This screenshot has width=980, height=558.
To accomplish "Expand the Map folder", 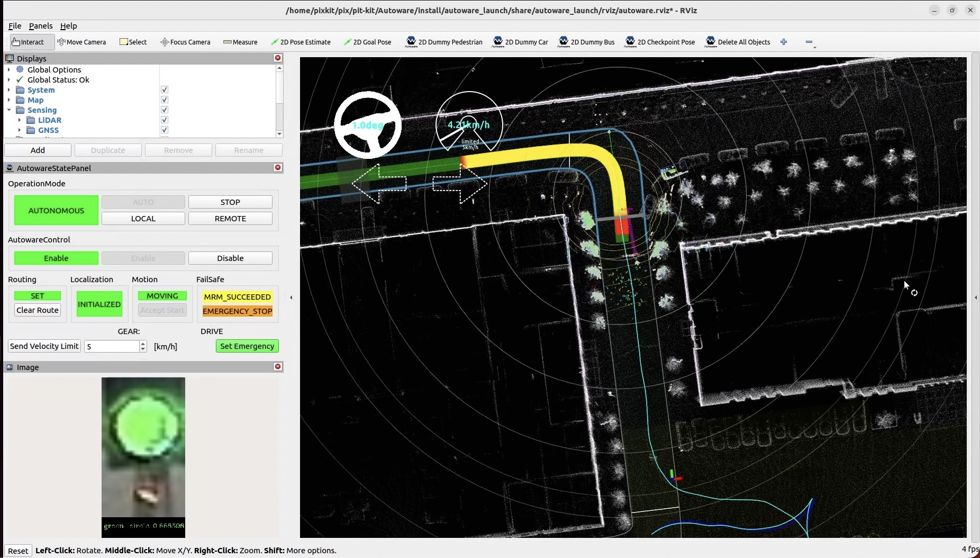I will (x=9, y=100).
